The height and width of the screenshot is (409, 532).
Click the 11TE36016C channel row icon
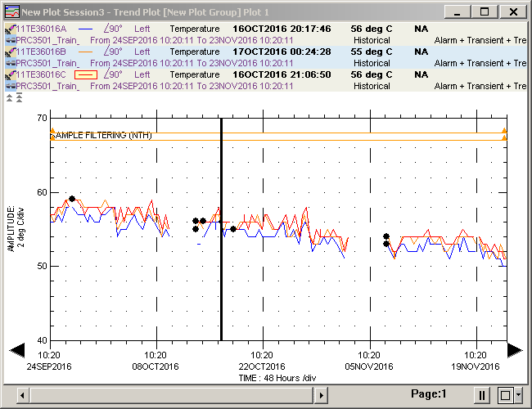coord(10,74)
